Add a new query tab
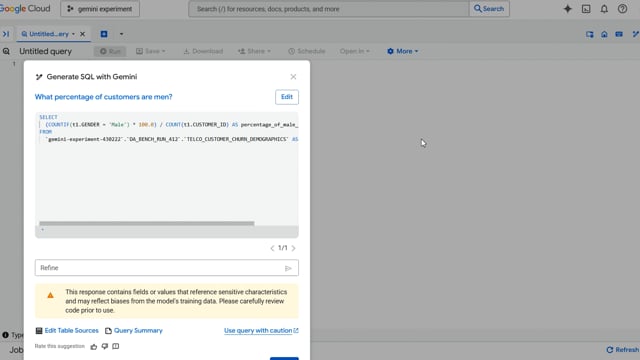The width and height of the screenshot is (640, 360). [x=104, y=34]
